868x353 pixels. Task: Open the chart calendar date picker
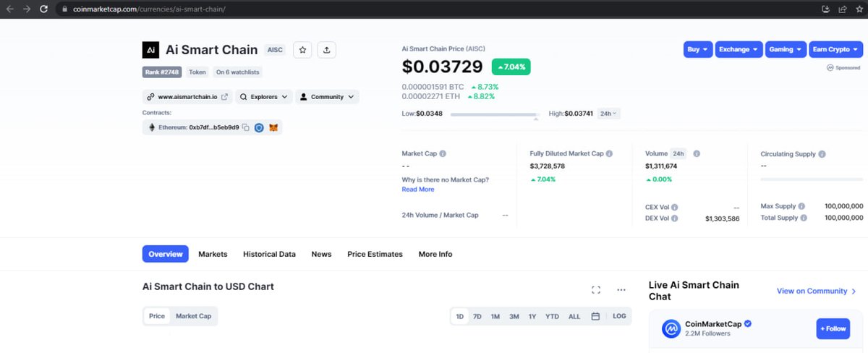tap(595, 316)
